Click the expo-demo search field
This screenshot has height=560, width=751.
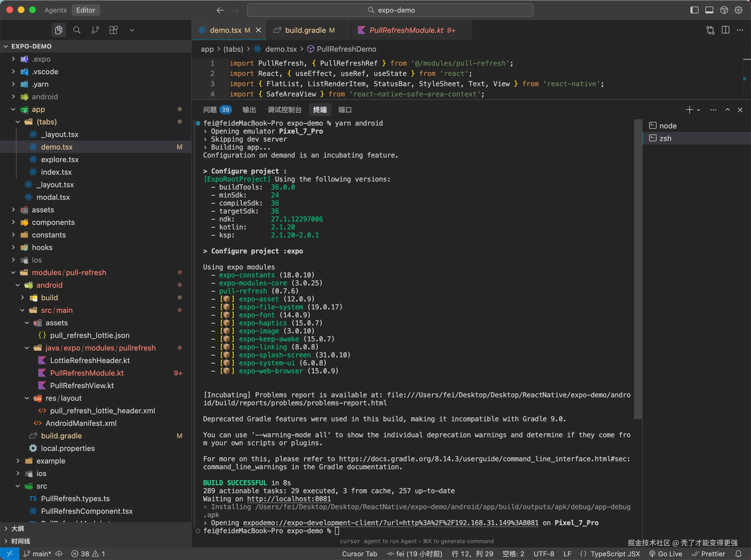[390, 10]
